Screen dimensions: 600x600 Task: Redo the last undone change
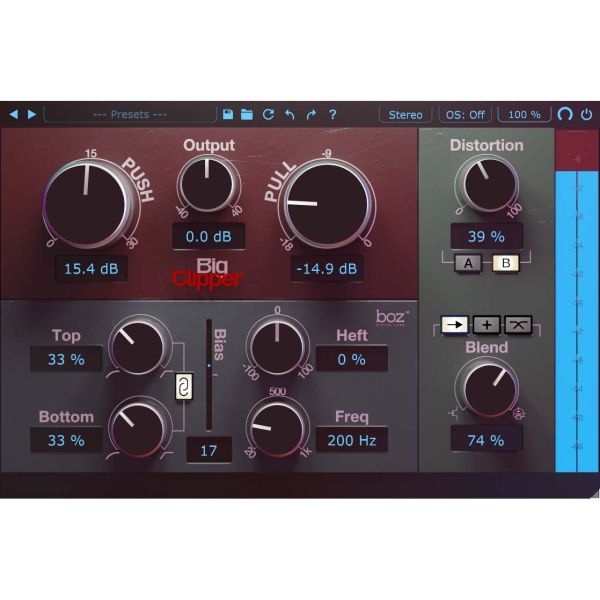click(x=311, y=114)
